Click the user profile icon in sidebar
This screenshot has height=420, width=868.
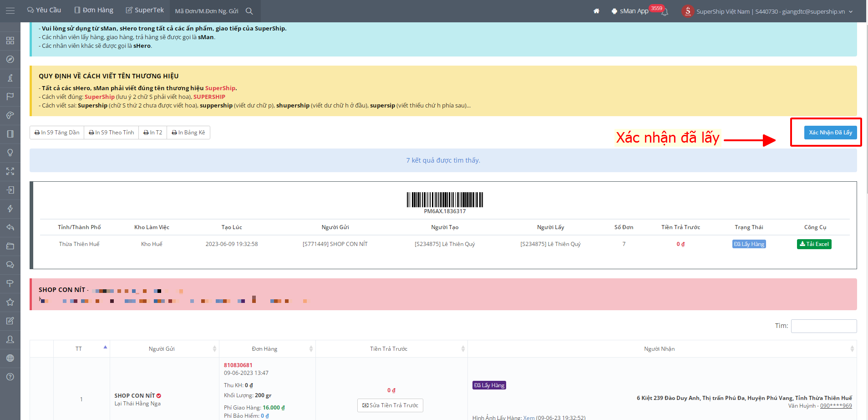coord(10,339)
